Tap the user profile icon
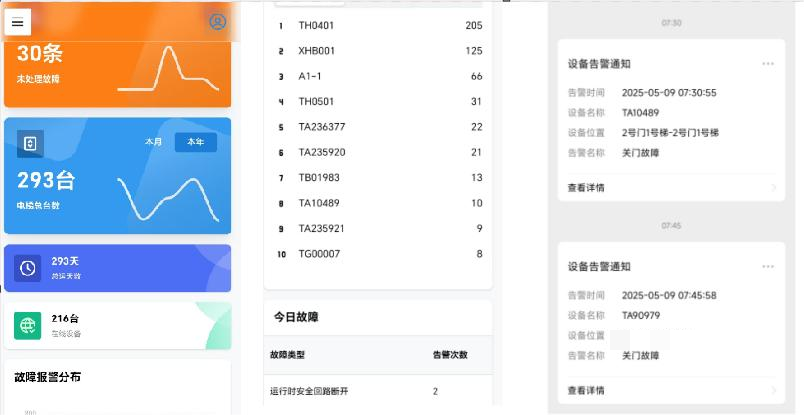 pos(217,22)
